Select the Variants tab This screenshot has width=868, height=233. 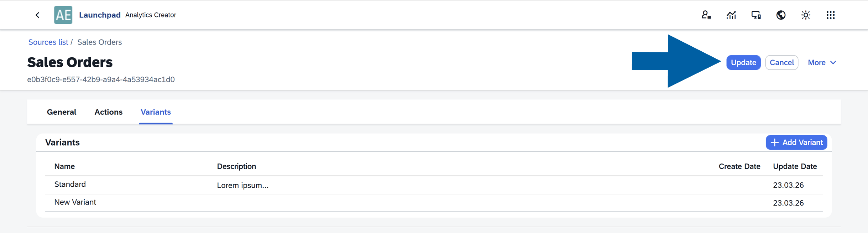(156, 112)
